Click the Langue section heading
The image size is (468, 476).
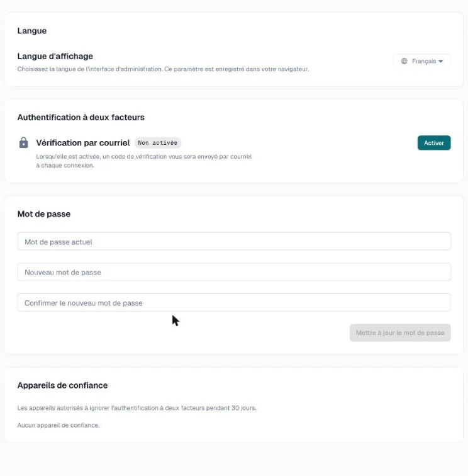point(32,31)
